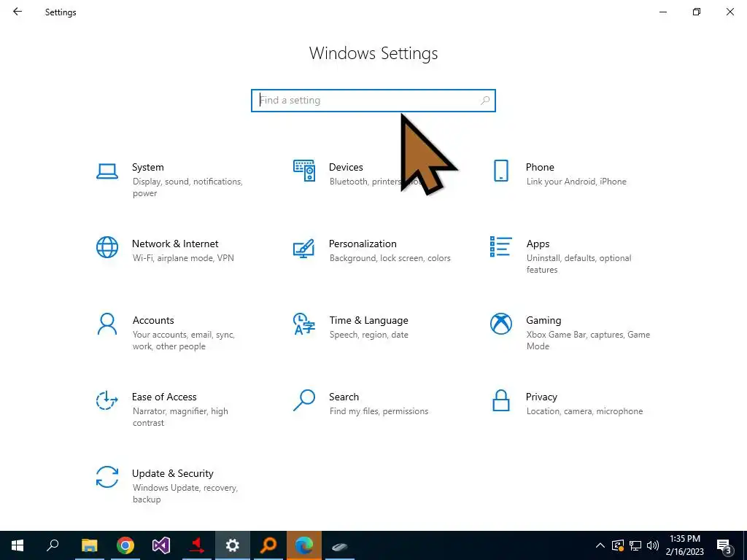This screenshot has height=560, width=747.
Task: Open the Privacy category title
Action: [x=541, y=397]
